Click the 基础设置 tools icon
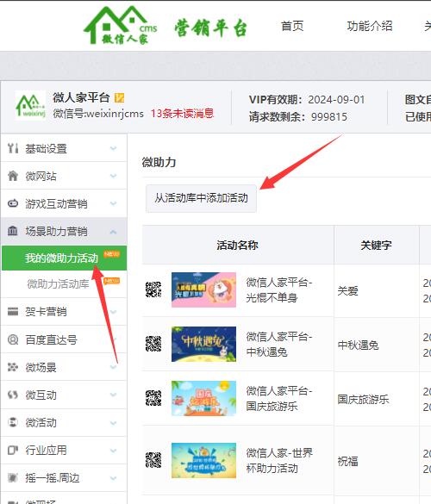The width and height of the screenshot is (431, 504). 13,148
